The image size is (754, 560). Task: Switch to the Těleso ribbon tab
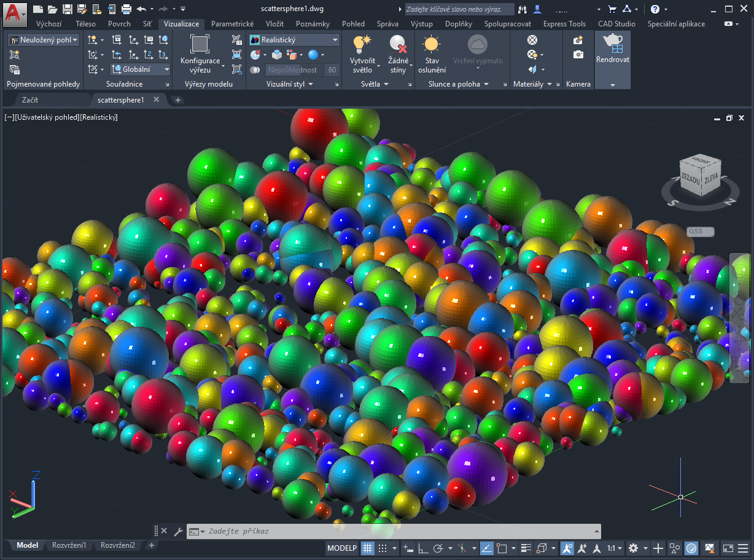pyautogui.click(x=86, y=24)
